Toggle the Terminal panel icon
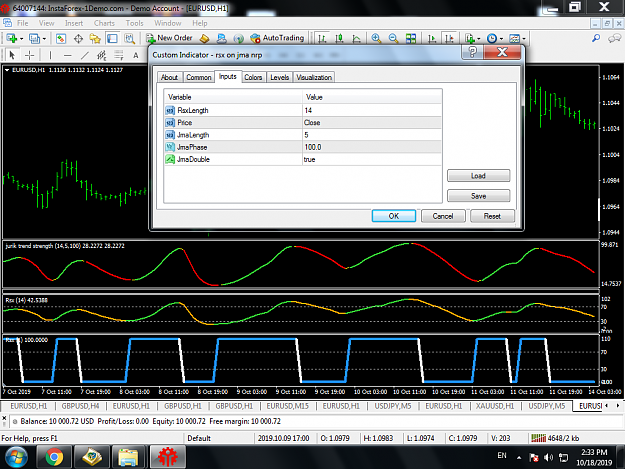This screenshot has width=625, height=469. [x=112, y=39]
